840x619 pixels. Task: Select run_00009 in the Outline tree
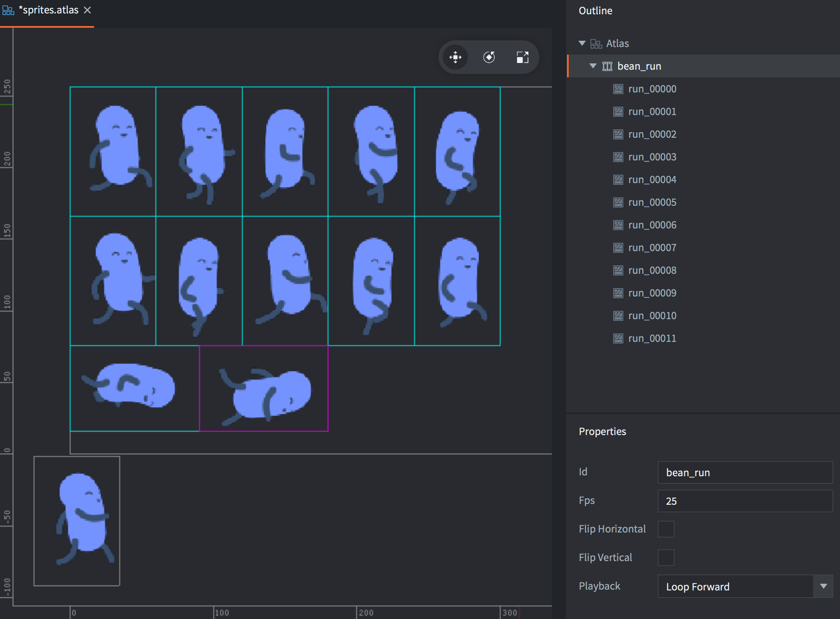pyautogui.click(x=651, y=293)
